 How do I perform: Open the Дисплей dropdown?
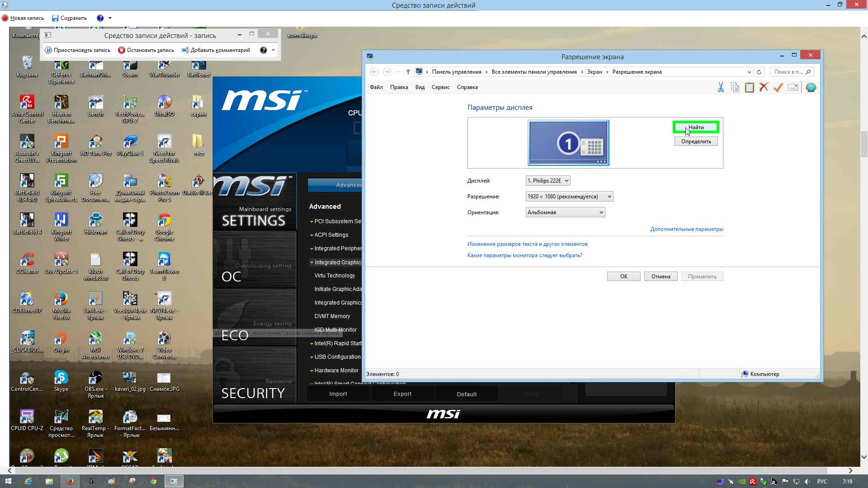[x=547, y=181]
